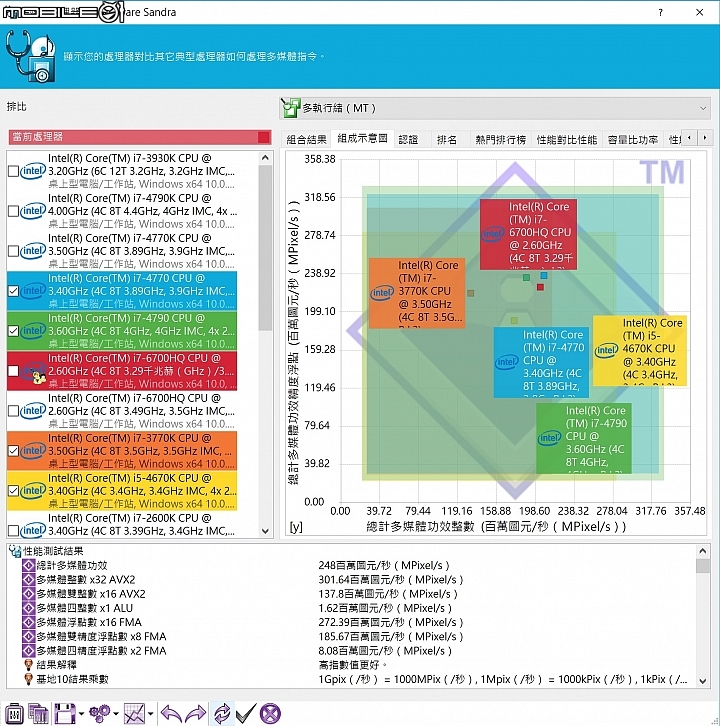Click the help question mark in title bar

point(660,13)
